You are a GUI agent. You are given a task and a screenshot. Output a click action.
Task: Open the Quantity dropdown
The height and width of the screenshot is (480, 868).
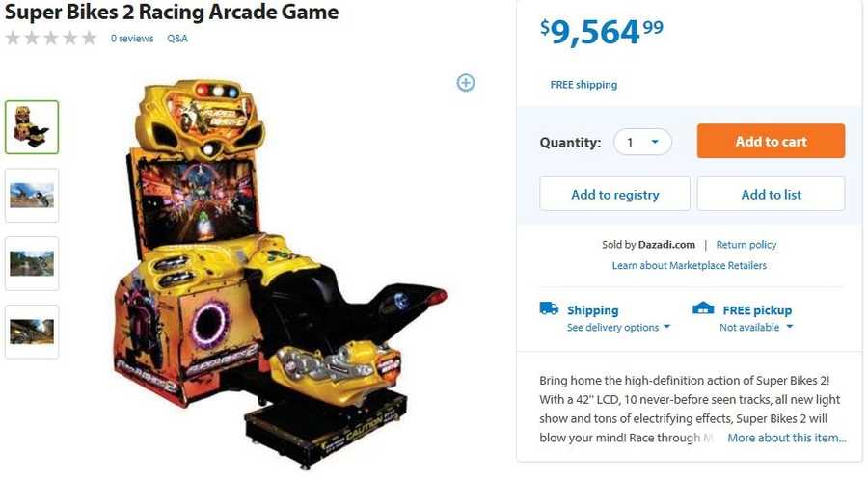(x=642, y=142)
